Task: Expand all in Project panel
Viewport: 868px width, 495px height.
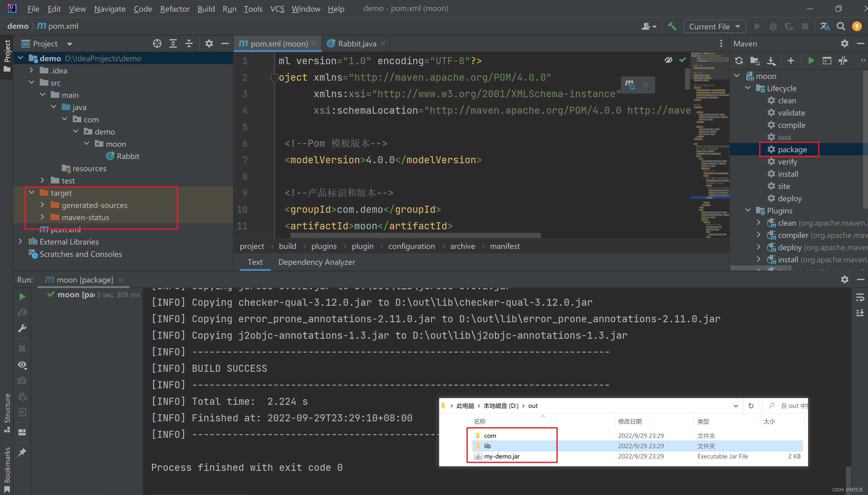Action: coord(173,43)
